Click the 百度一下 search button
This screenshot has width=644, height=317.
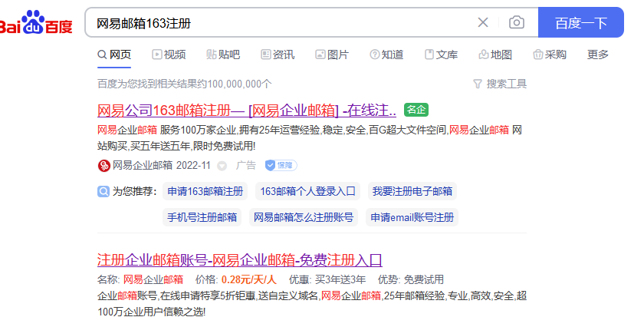(581, 22)
